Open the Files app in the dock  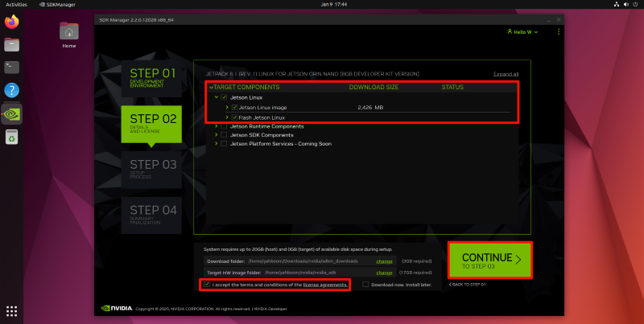(x=12, y=45)
